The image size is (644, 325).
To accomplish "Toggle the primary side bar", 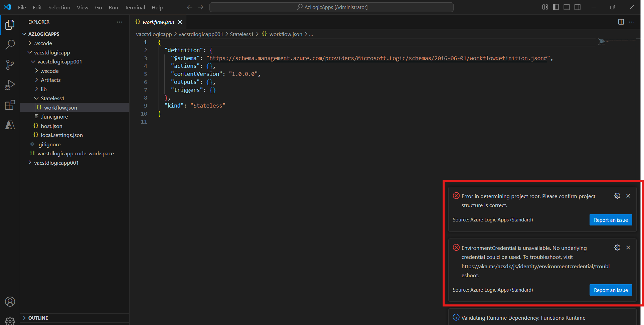I will [556, 7].
